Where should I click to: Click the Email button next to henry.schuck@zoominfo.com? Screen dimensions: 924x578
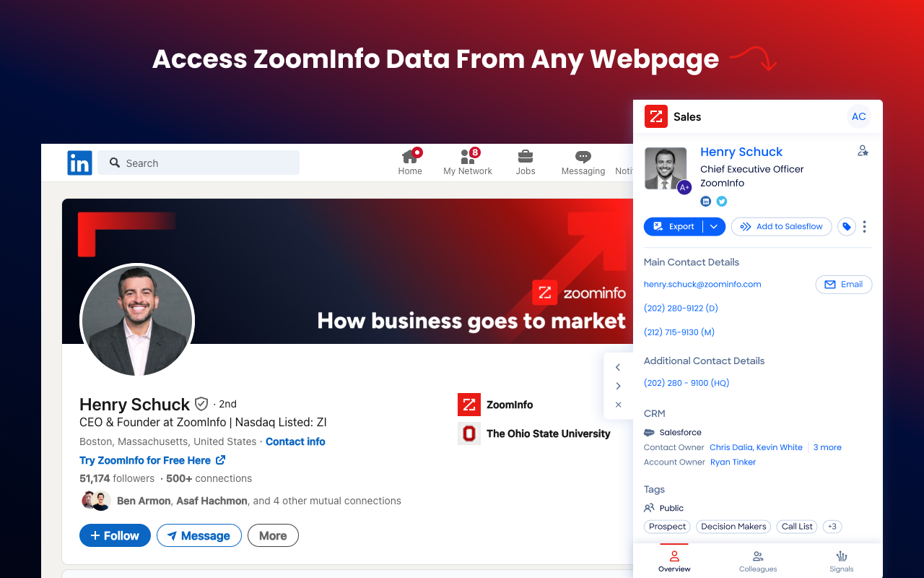(843, 284)
